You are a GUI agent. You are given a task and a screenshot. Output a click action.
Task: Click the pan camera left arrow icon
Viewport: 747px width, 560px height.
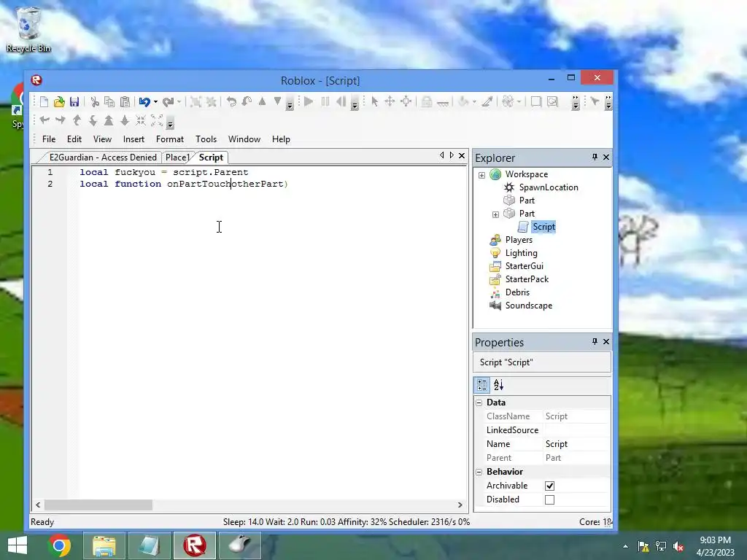[x=44, y=120]
